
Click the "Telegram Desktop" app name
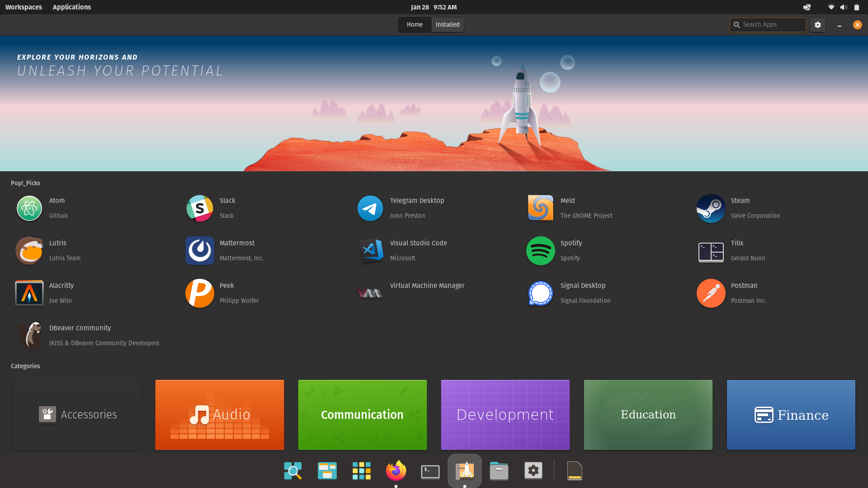417,201
